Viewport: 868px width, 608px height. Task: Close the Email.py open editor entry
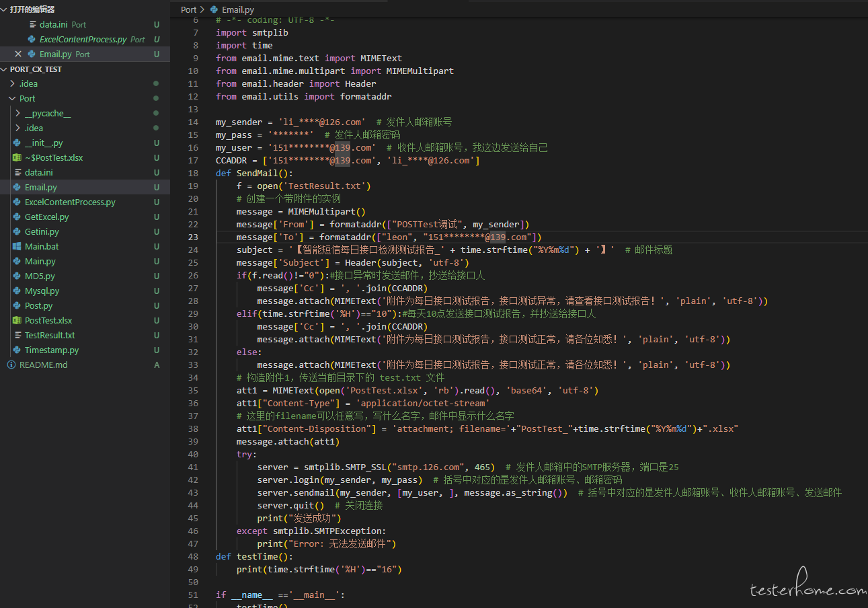(x=18, y=54)
